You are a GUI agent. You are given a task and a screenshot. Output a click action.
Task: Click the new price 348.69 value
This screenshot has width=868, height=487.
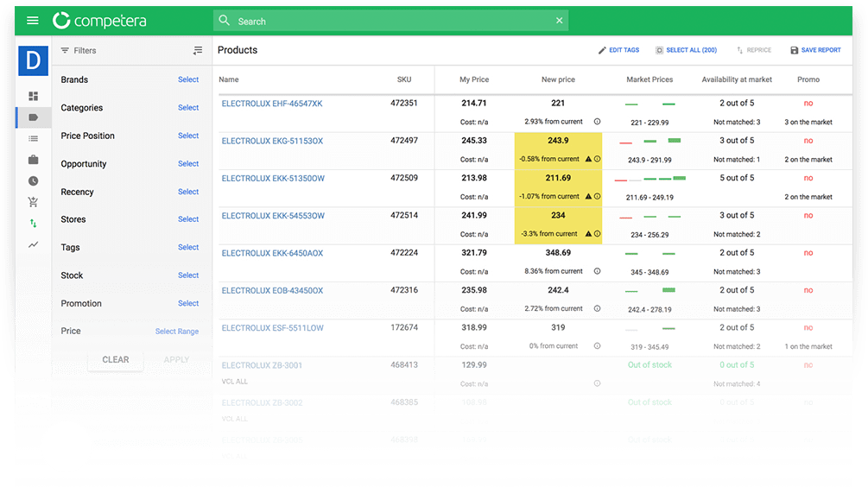pos(558,253)
